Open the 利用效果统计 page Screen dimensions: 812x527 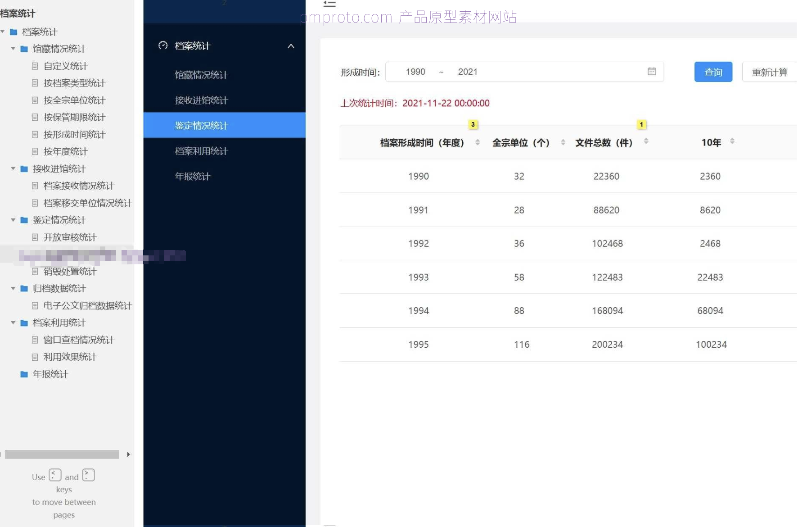(x=70, y=357)
